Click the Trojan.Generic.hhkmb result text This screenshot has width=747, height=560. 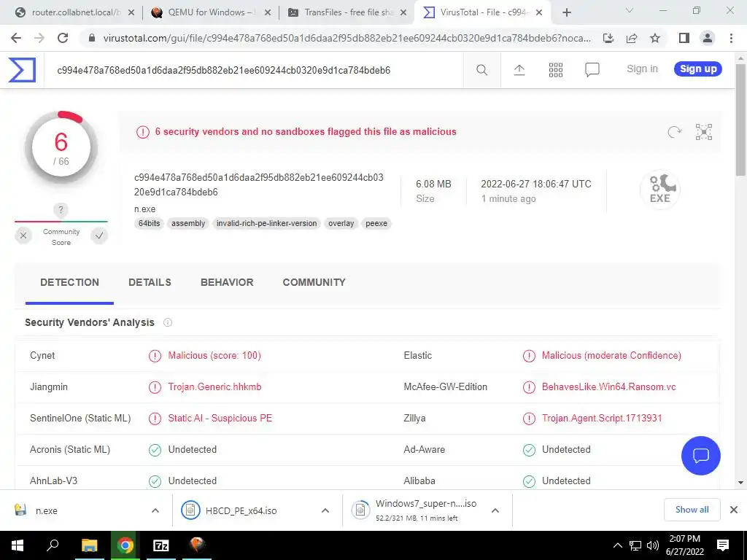click(214, 387)
